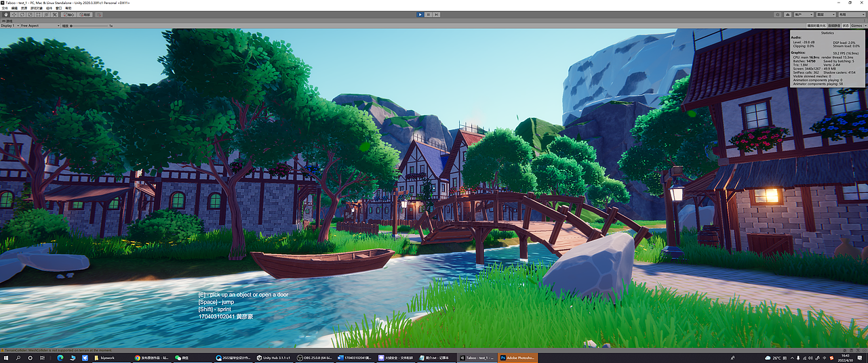Open the 组件 (Component) menu
Image resolution: width=868 pixels, height=363 pixels.
[49, 8]
